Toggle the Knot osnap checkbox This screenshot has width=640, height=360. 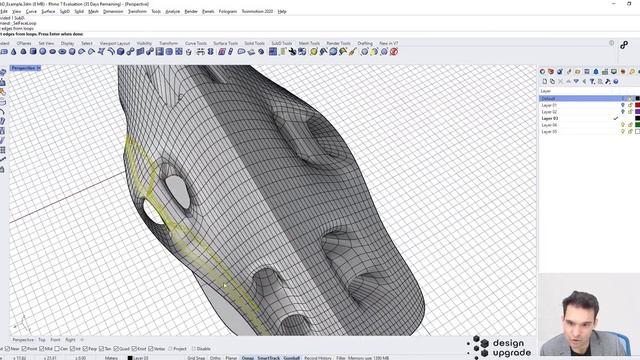(x=134, y=349)
